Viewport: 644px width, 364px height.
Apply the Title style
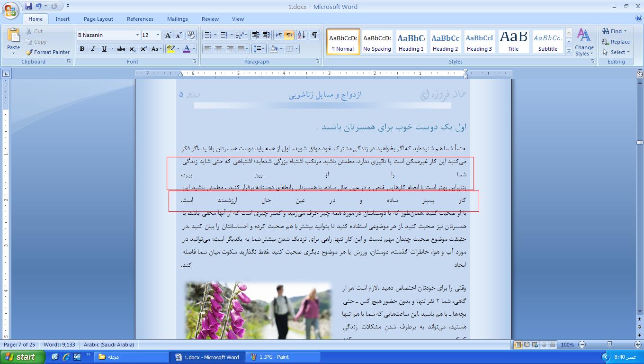513,42
